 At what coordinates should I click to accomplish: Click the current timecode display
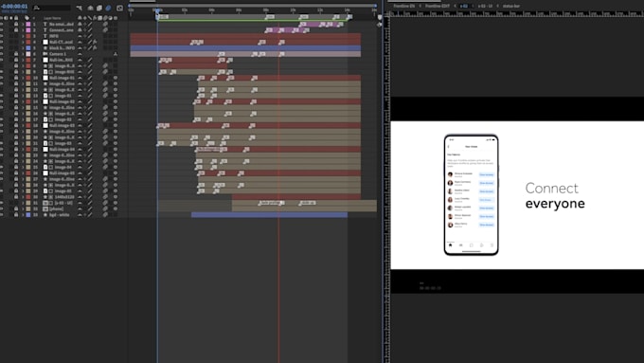point(15,7)
